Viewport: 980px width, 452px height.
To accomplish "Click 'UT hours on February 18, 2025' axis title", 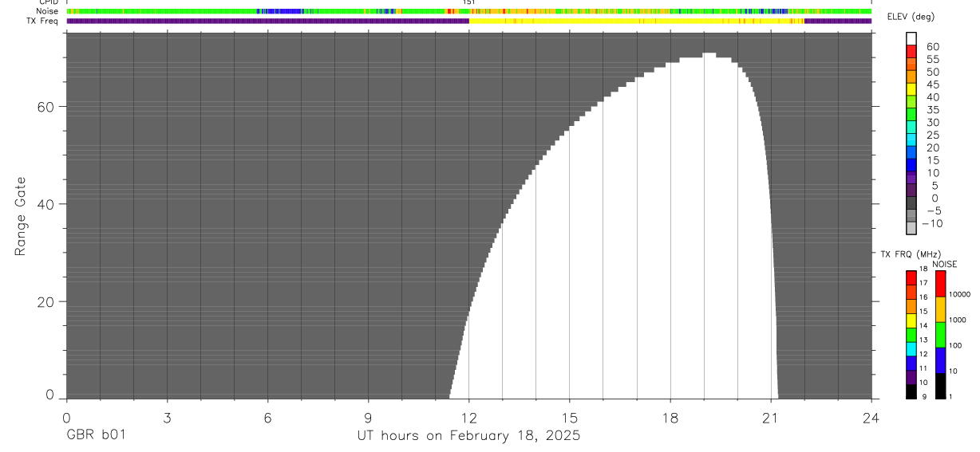I will point(468,436).
